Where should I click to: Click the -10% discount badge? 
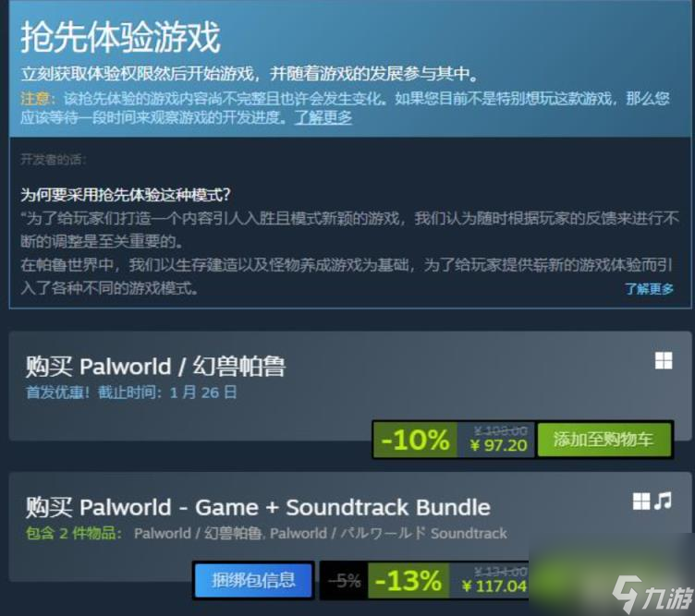(x=415, y=440)
